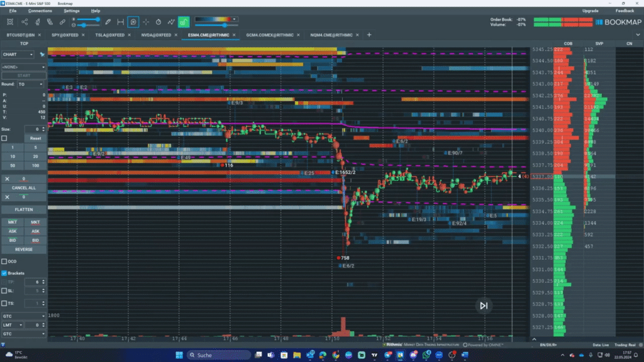Screen dimensions: 644x362
Task: Click the chain link icon in the toolbar
Action: click(x=62, y=22)
